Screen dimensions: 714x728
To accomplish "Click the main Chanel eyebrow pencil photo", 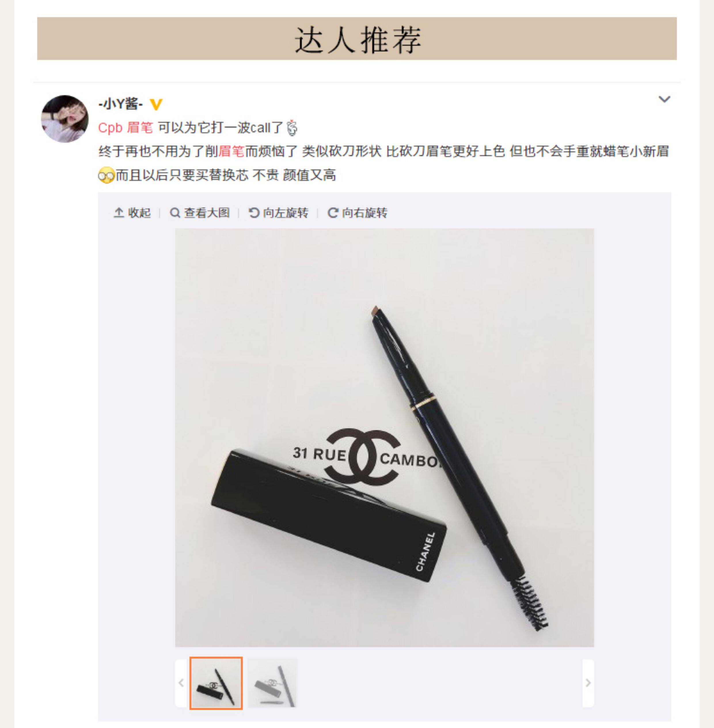I will click(384, 438).
